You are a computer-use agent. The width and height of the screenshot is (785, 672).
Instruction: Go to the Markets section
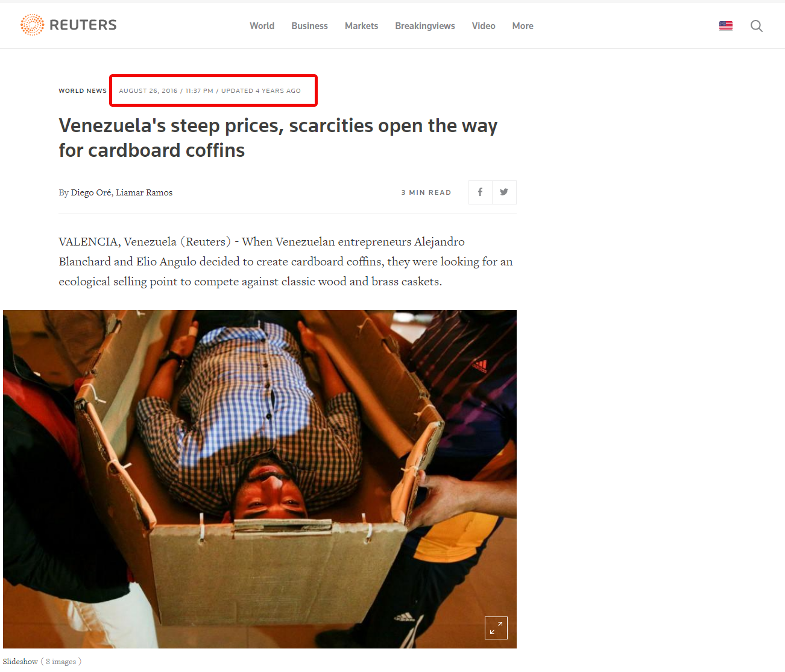click(361, 26)
